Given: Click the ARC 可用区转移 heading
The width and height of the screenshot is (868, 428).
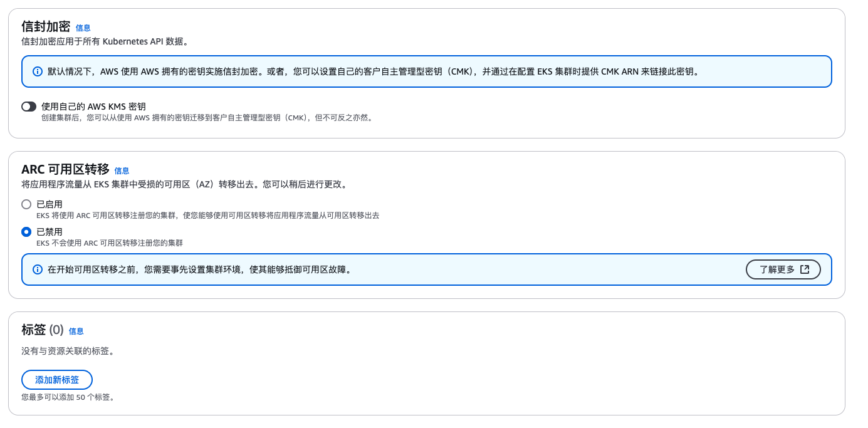Looking at the screenshot, I should pyautogui.click(x=65, y=169).
